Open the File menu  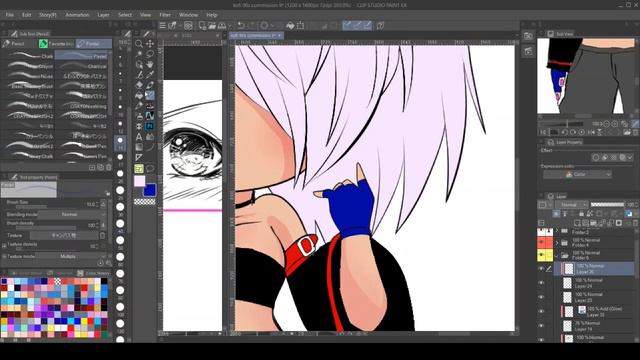click(9, 15)
